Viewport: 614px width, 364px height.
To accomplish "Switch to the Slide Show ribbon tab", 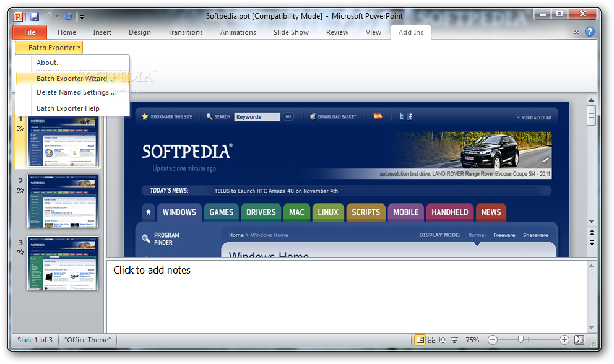I will coord(292,32).
